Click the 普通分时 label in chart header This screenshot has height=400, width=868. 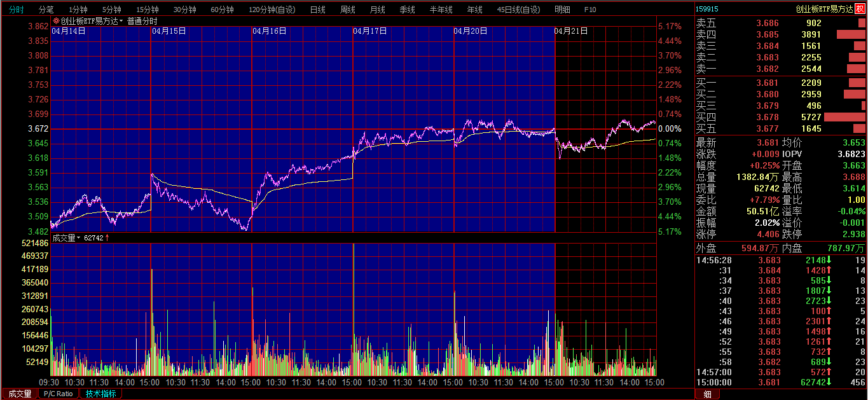click(142, 21)
